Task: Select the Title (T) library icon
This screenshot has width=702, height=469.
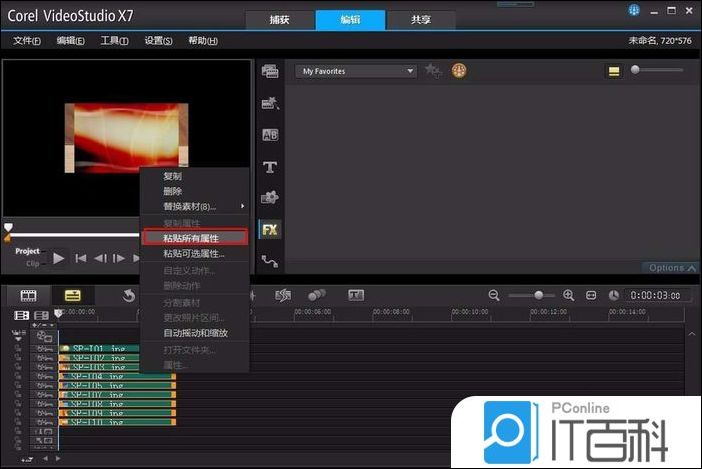Action: coord(270,167)
